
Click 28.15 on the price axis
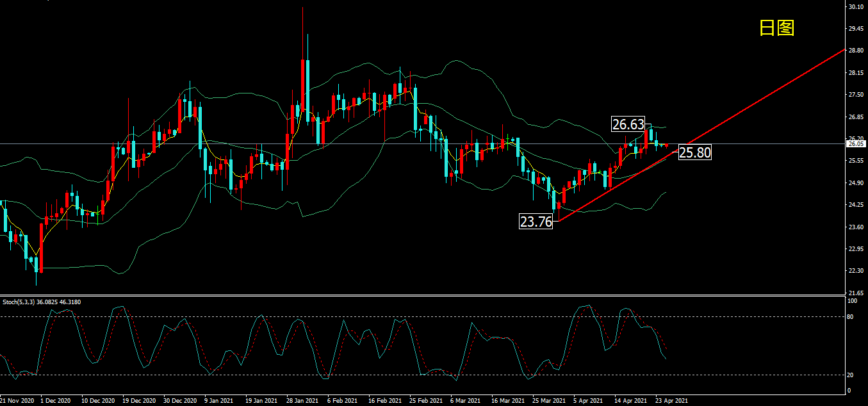pos(856,73)
